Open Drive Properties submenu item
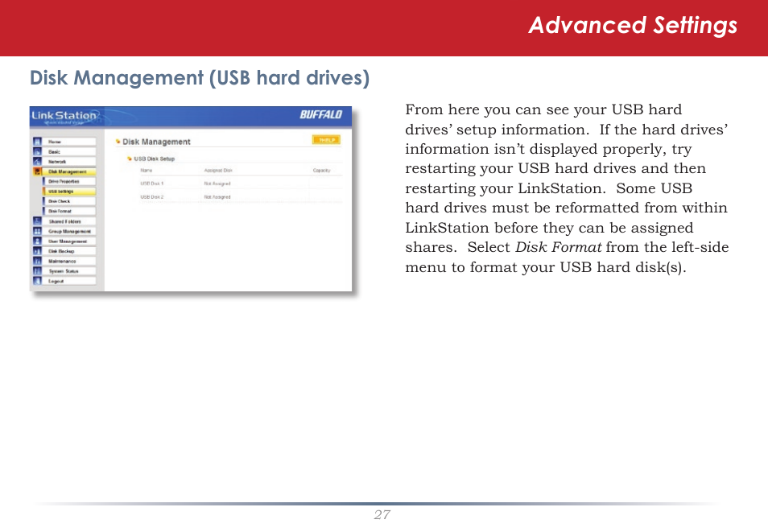The height and width of the screenshot is (532, 768). 69,181
